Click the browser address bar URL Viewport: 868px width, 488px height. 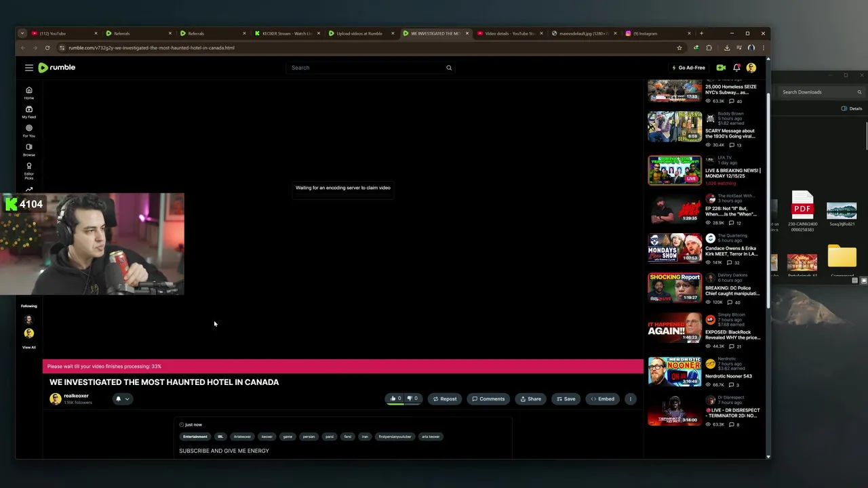click(x=151, y=48)
